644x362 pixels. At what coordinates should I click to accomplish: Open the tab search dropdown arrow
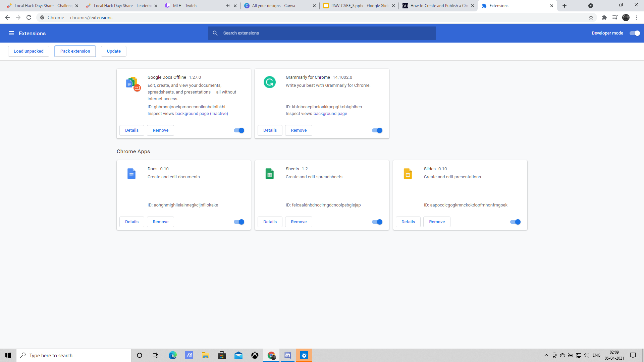[591, 6]
